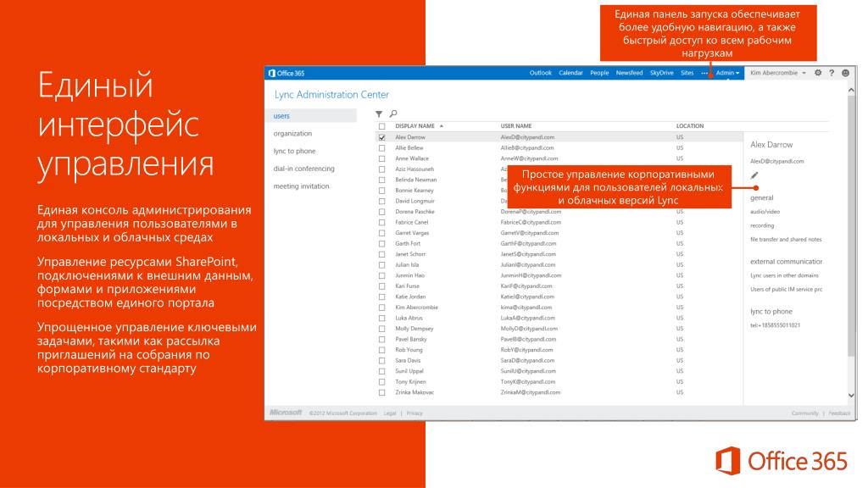Select the Garret Vargas row name
This screenshot has width=868, height=488.
click(x=412, y=233)
